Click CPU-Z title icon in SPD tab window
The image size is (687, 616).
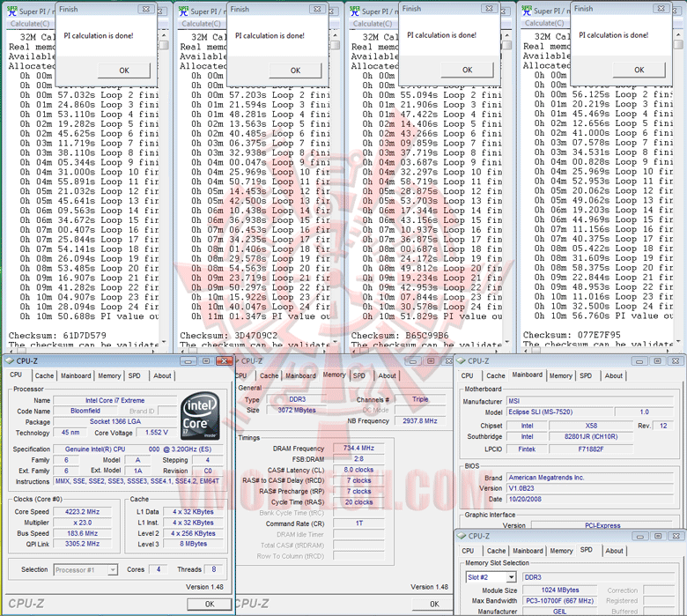[x=462, y=536]
